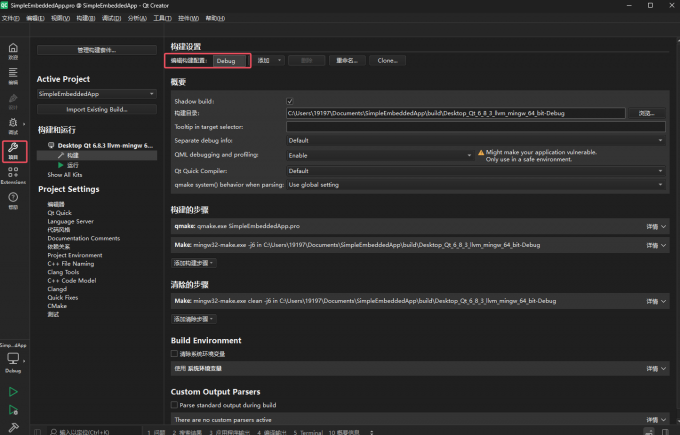Click the Import Existing Build... button
This screenshot has height=435, width=680.
pyautogui.click(x=96, y=109)
